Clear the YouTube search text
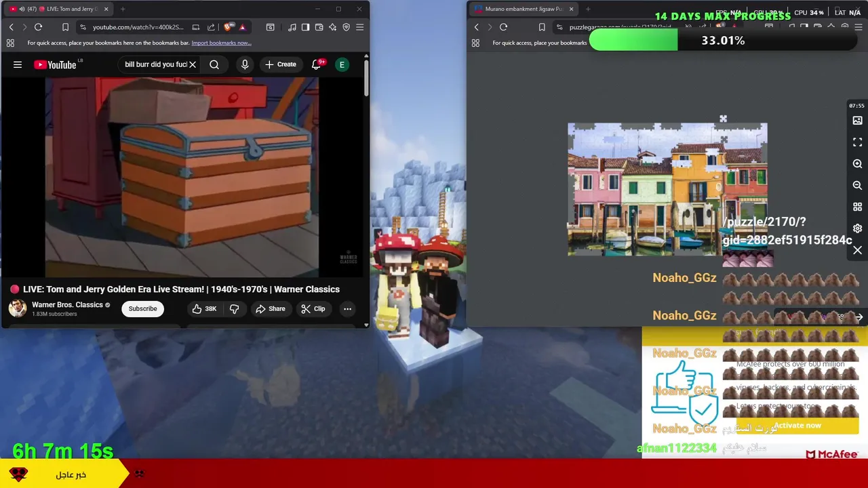868x488 pixels. 193,64
